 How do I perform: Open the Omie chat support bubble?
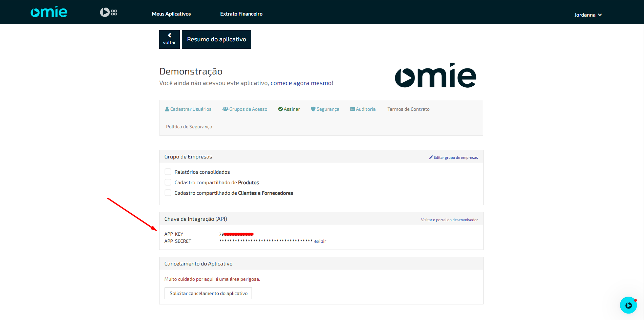[628, 305]
